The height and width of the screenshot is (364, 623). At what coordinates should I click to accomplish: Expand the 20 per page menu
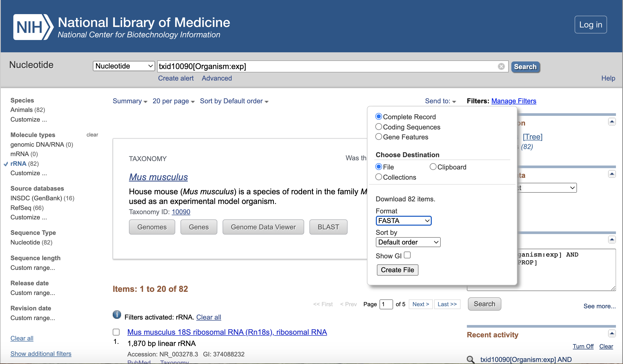pos(174,101)
